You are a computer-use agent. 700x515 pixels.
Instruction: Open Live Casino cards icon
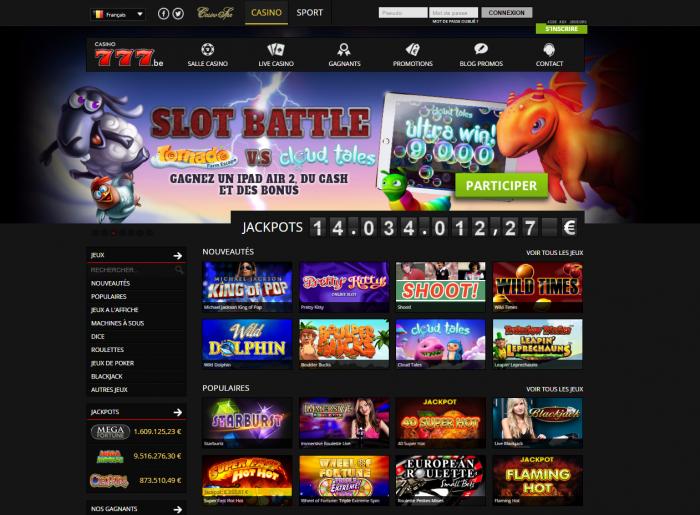[x=276, y=49]
